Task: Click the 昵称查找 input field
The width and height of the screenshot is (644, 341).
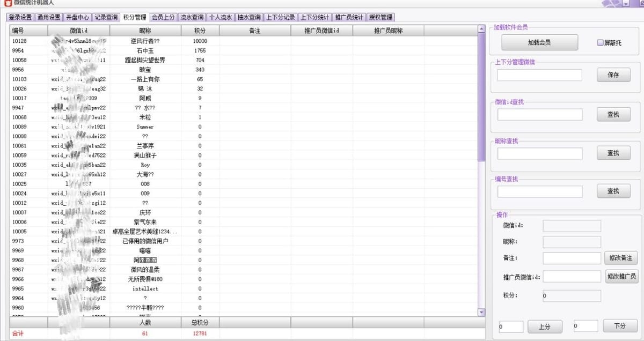Action: click(539, 153)
